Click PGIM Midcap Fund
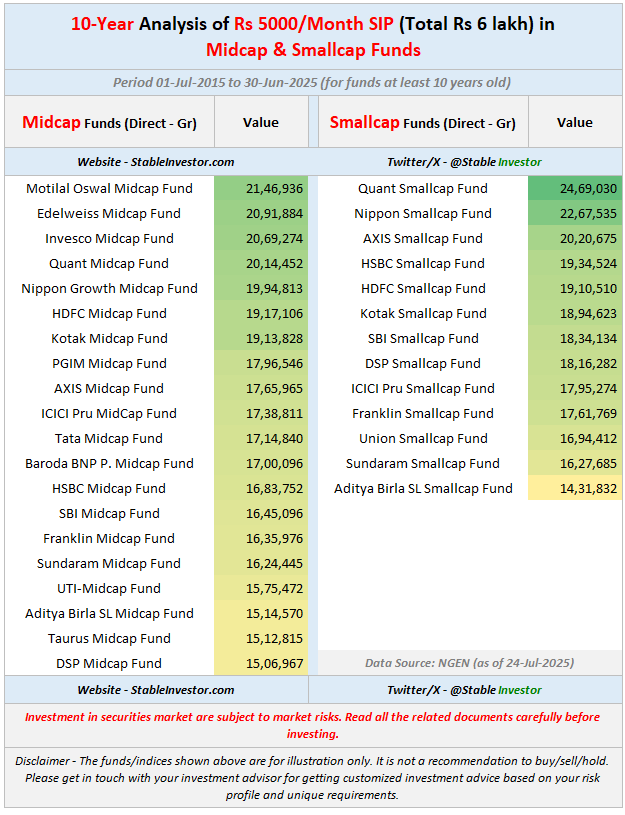This screenshot has width=625, height=815. 109,363
